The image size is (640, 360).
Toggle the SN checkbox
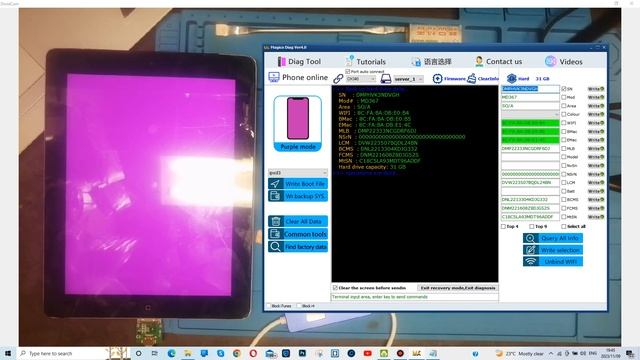pyautogui.click(x=564, y=89)
